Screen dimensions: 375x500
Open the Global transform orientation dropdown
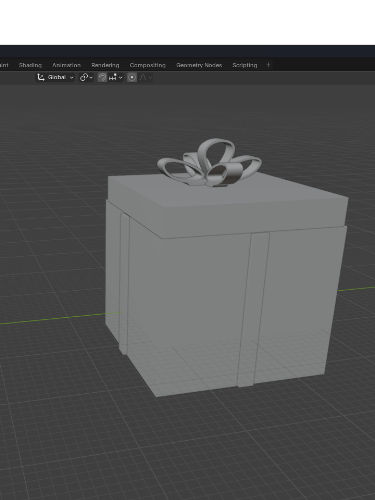tap(55, 77)
